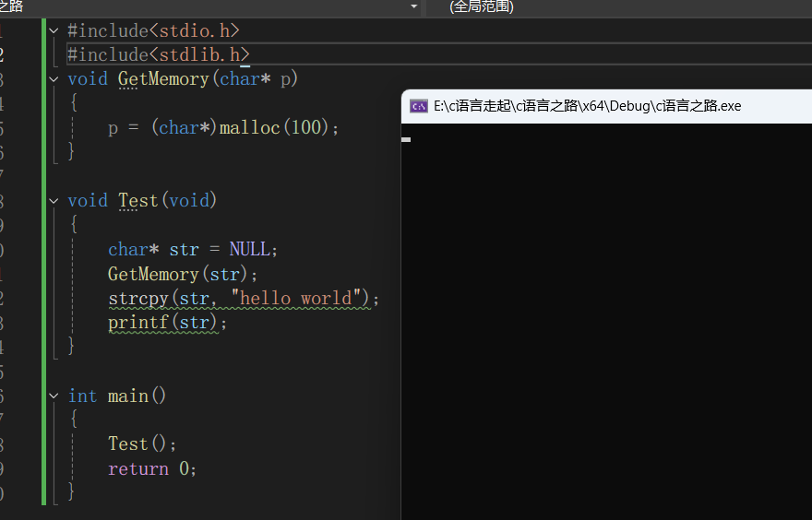The image size is (812, 520).
Task: Click inside the black console output area
Action: point(606,321)
